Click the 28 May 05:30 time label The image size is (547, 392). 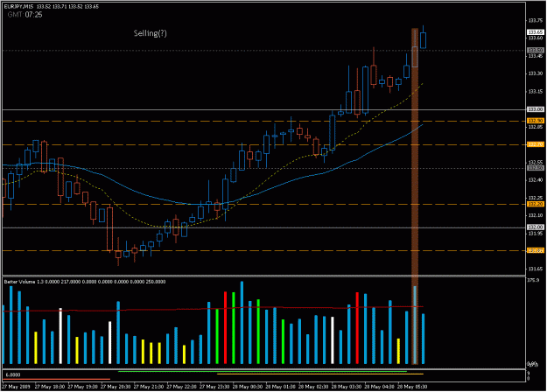[x=412, y=387]
